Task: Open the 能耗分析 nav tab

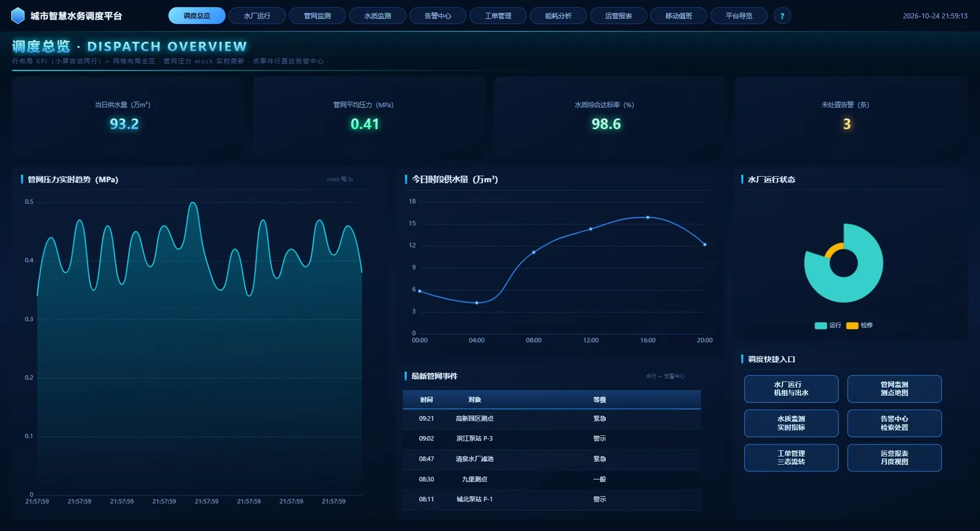Action: [558, 16]
